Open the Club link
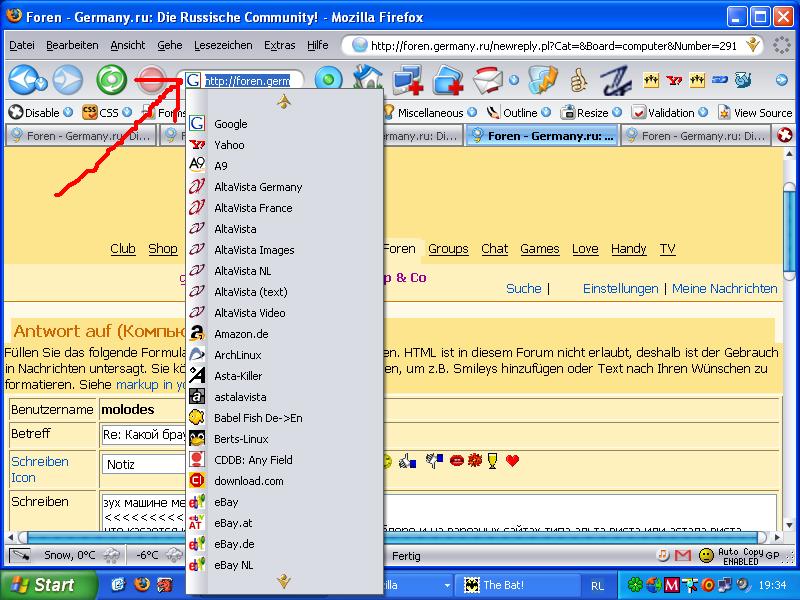This screenshot has width=800, height=600. (x=123, y=248)
